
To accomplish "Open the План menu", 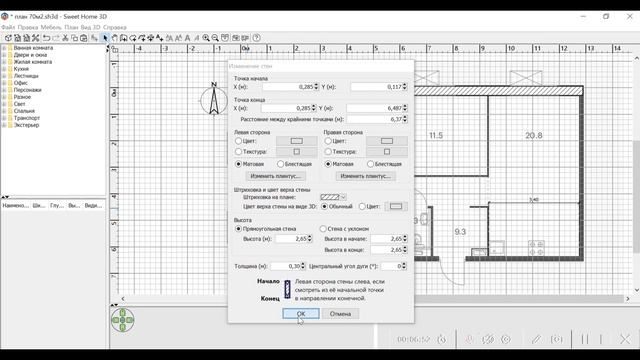I will (71, 27).
